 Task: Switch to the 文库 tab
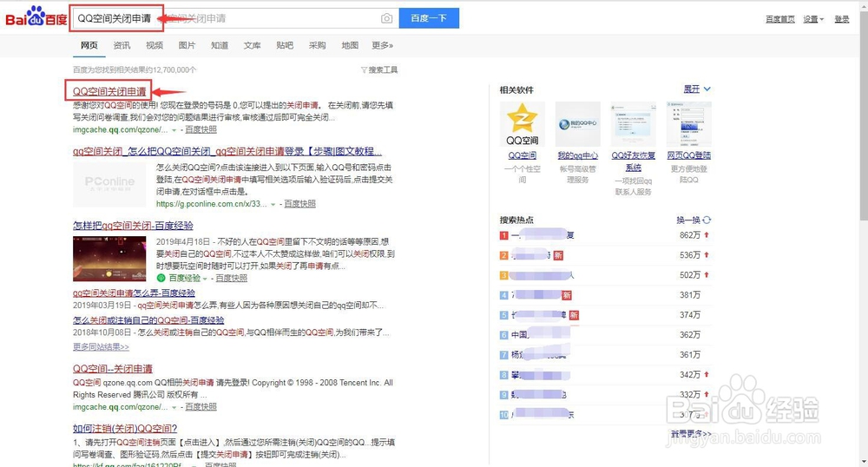coord(252,45)
